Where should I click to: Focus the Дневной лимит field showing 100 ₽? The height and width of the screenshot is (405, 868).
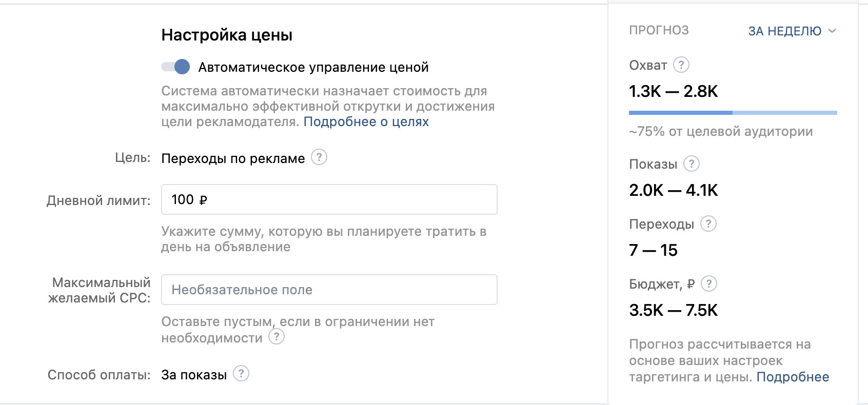tap(329, 199)
